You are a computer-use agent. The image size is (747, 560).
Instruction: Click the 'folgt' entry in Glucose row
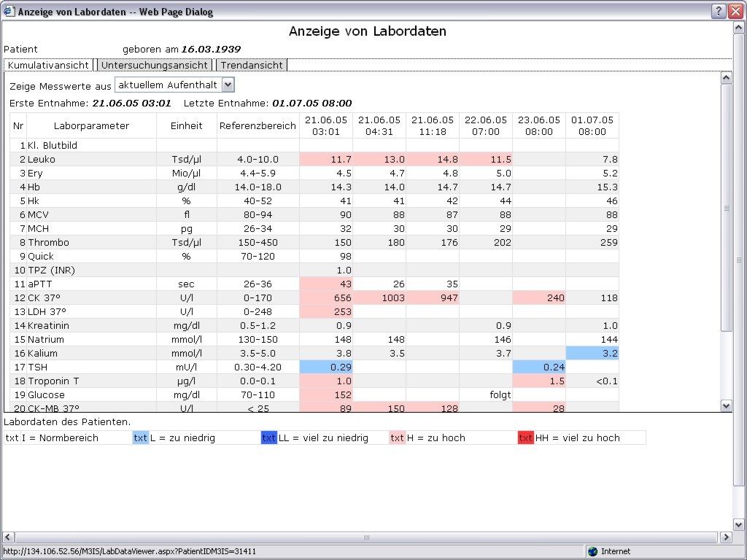click(500, 394)
